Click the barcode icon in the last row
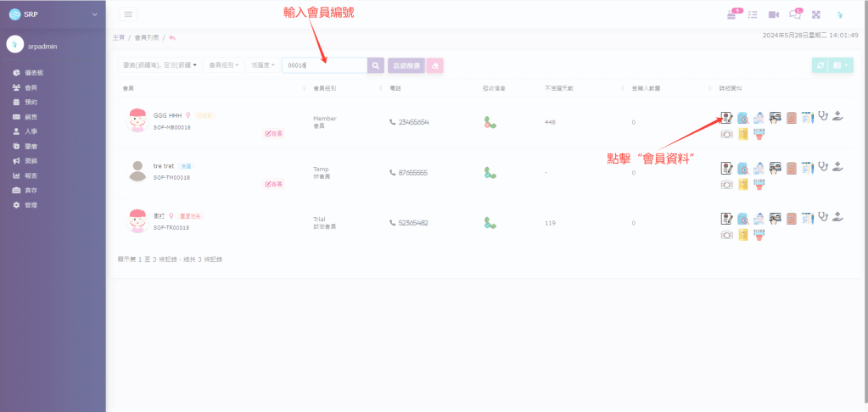The width and height of the screenshot is (868, 412). click(x=759, y=235)
